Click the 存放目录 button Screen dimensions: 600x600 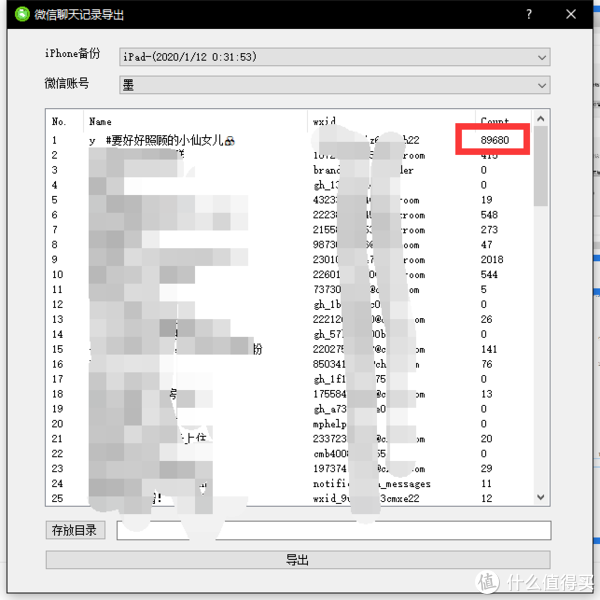pos(75,530)
